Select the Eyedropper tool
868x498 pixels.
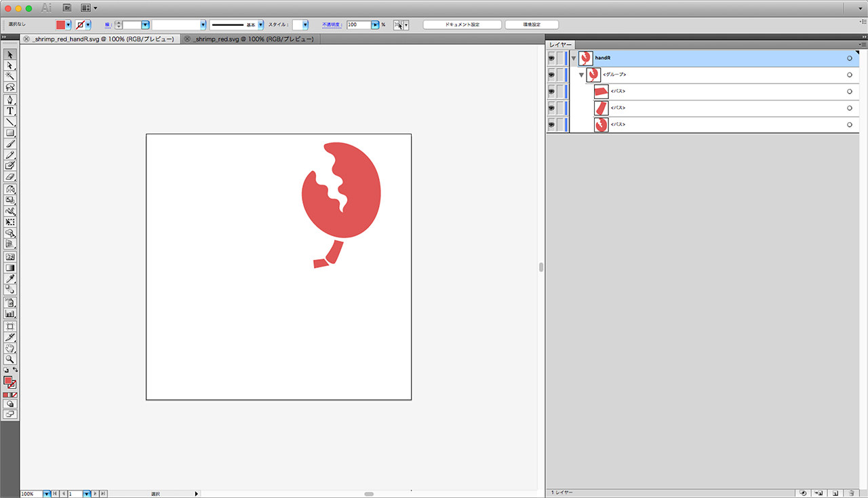pos(10,279)
